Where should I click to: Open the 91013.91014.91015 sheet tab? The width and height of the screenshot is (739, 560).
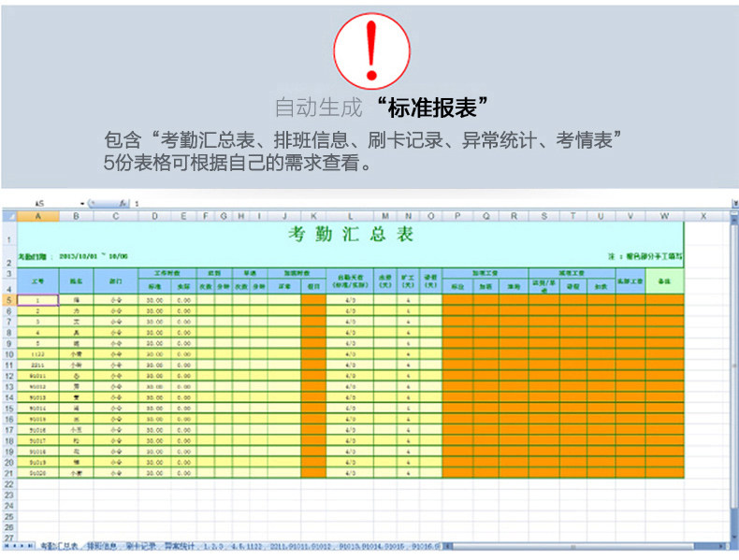pyautogui.click(x=372, y=546)
